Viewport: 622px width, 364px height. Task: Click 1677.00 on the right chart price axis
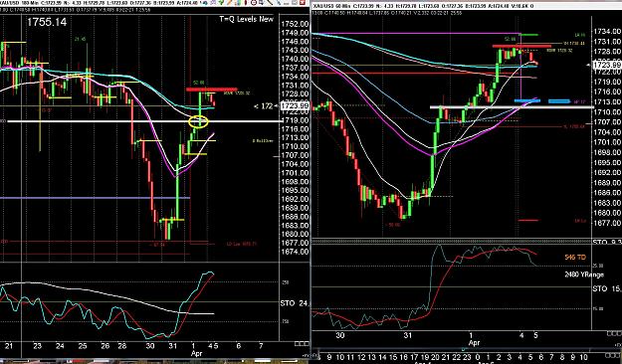coord(607,223)
